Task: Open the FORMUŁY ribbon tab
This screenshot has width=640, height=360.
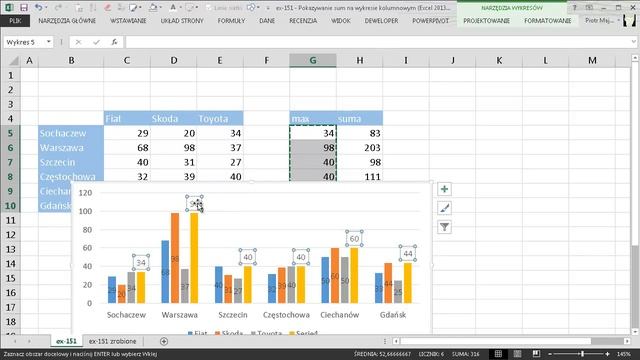Action: coord(231,20)
